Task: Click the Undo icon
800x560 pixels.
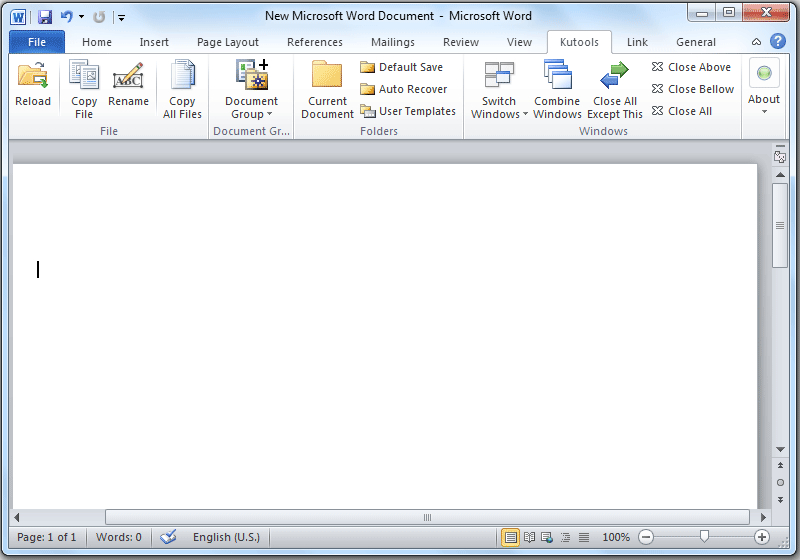Action: tap(66, 17)
